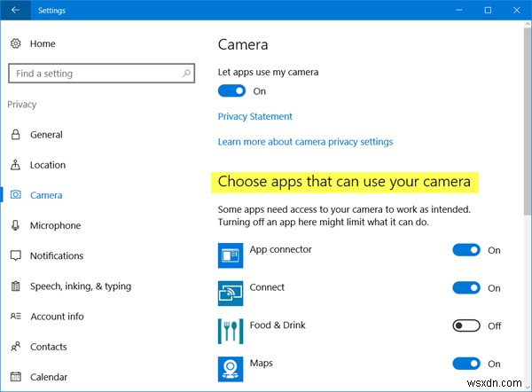Enable camera access for Food & Drink

pyautogui.click(x=466, y=325)
